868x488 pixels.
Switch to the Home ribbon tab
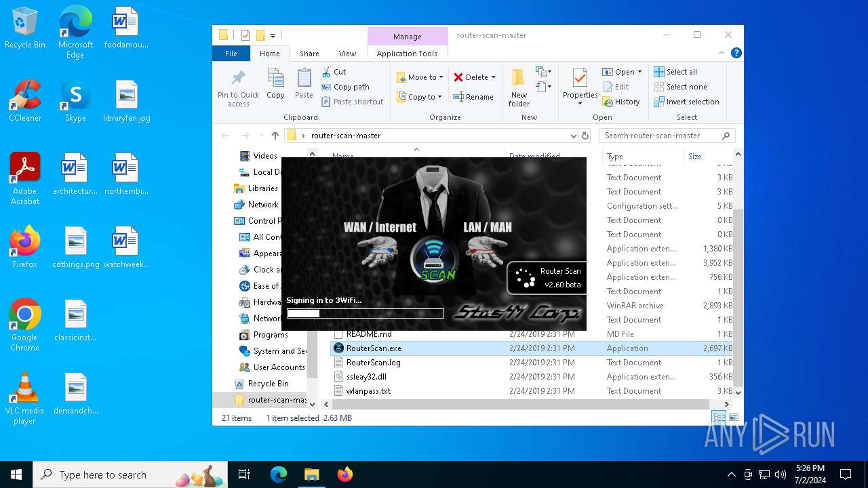pyautogui.click(x=269, y=54)
